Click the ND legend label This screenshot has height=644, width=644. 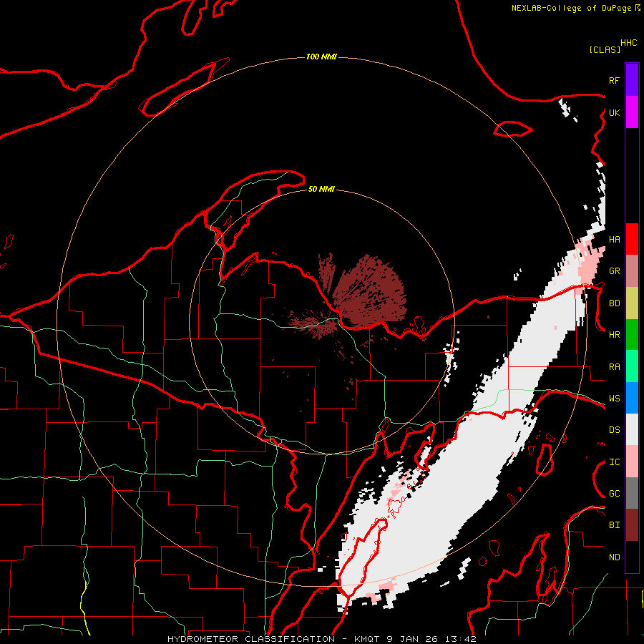(614, 557)
